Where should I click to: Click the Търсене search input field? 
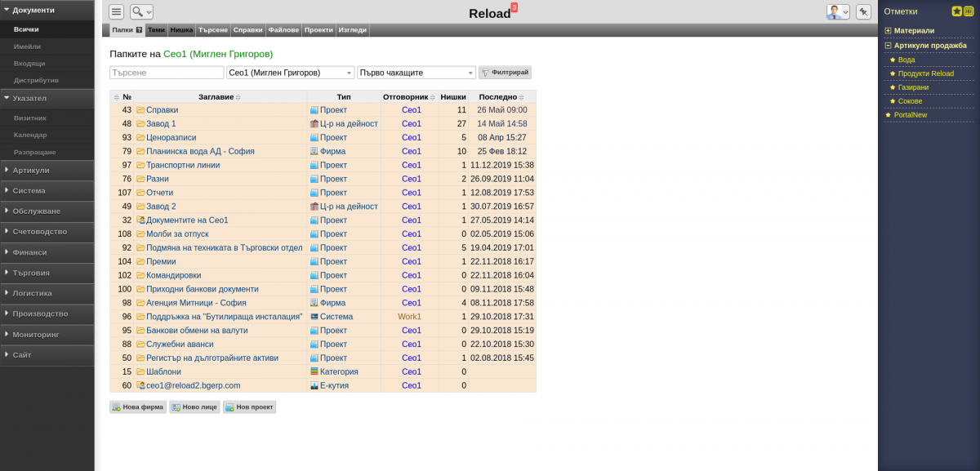(167, 73)
